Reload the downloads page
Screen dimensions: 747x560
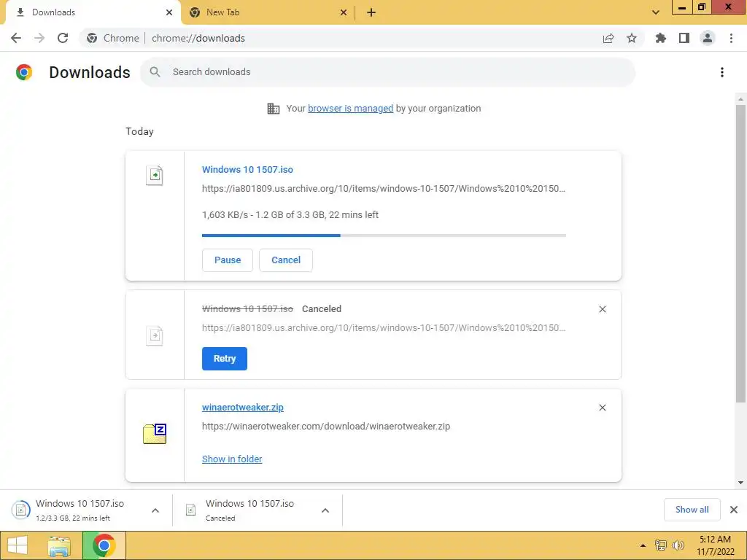click(x=63, y=38)
